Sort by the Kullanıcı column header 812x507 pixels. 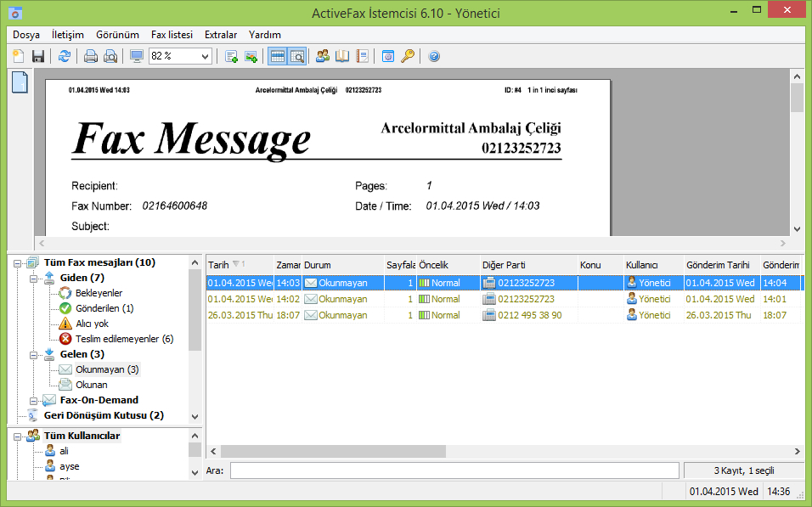point(653,265)
